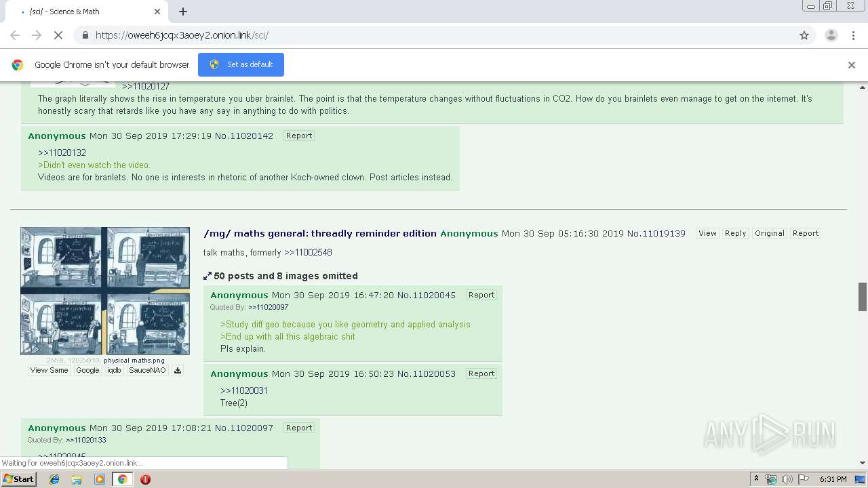
Task: Click the Chrome taskbar icon
Action: pyautogui.click(x=122, y=479)
